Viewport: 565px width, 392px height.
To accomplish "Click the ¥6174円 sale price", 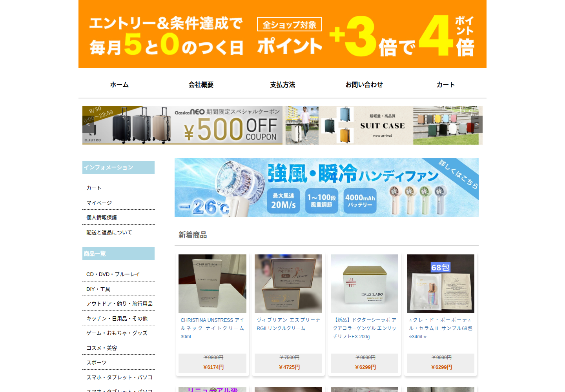I will click(213, 367).
